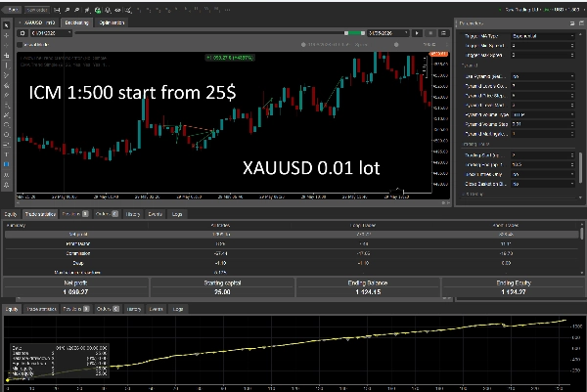Open the Pyramid Volume Type dropdown
The height and width of the screenshot is (392, 587).
(x=542, y=114)
